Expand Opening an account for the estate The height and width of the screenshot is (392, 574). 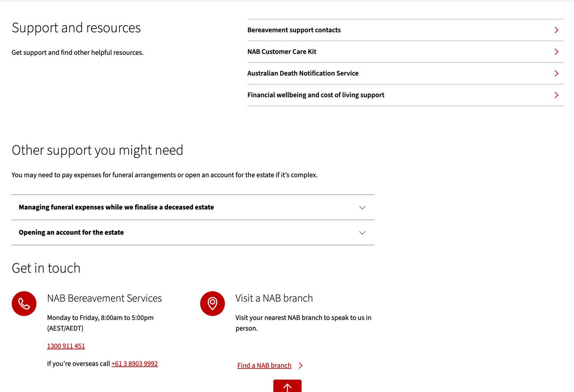193,232
